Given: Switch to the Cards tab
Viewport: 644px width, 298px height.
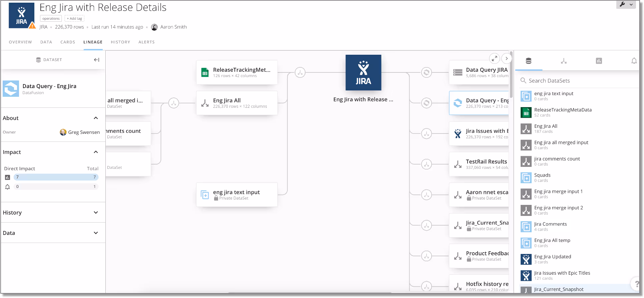Looking at the screenshot, I should tap(68, 42).
